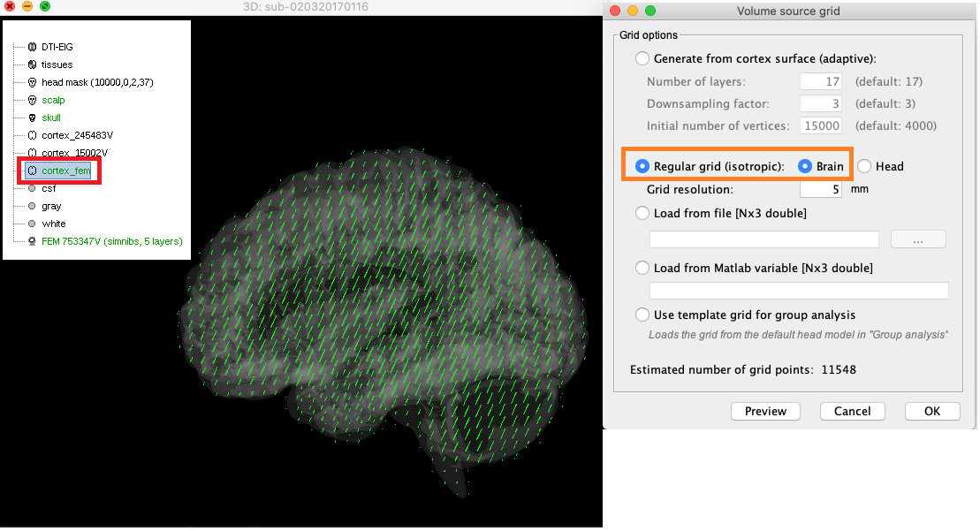Screen dimensions: 980x531
Task: Select the green scalp surface entry
Action: click(53, 100)
